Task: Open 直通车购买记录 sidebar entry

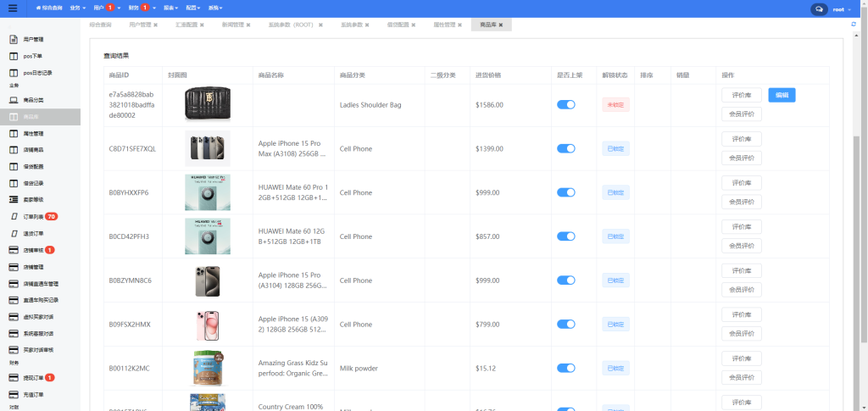Action: pos(41,300)
